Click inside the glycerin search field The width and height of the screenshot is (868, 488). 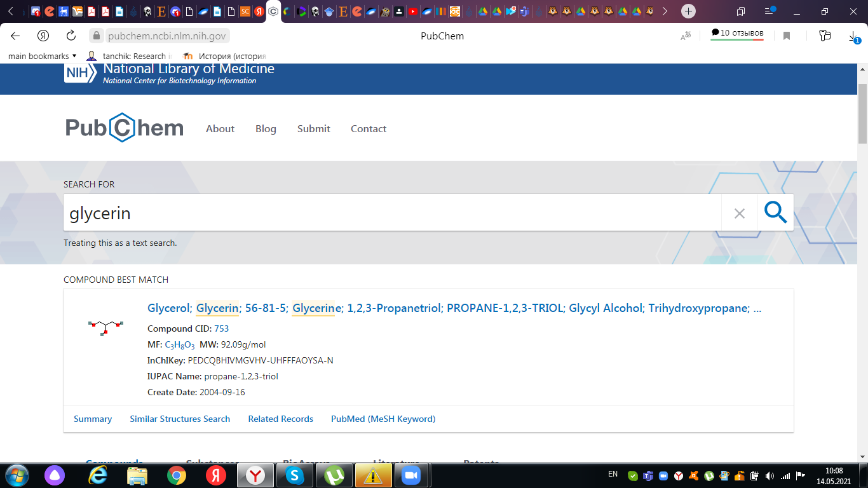tap(393, 213)
